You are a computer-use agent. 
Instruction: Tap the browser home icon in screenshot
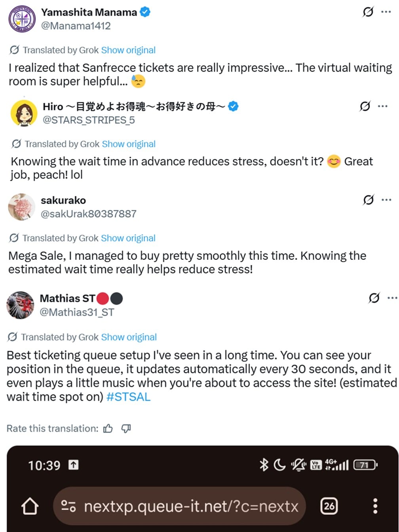[30, 506]
